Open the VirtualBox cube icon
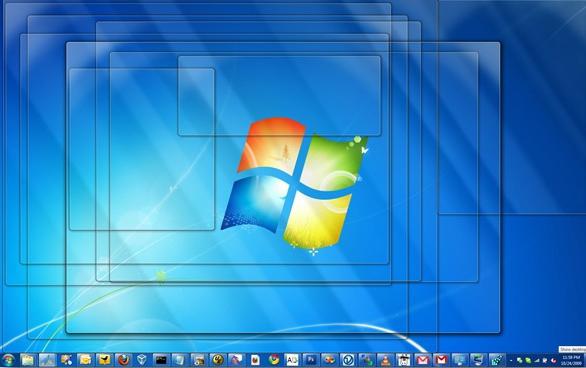Screen dimensions: 586x368 [x=142, y=360]
